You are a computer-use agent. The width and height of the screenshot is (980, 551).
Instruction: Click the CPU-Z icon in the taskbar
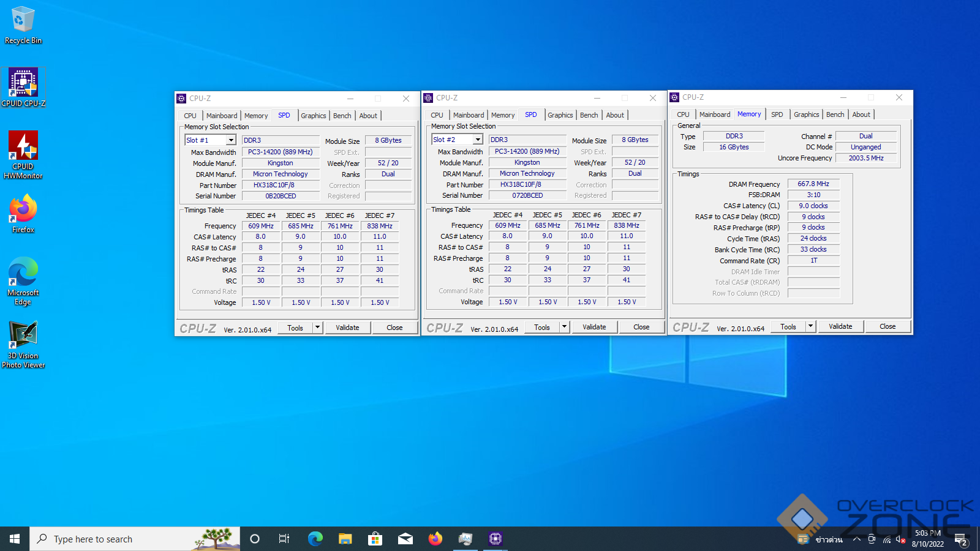click(x=495, y=539)
